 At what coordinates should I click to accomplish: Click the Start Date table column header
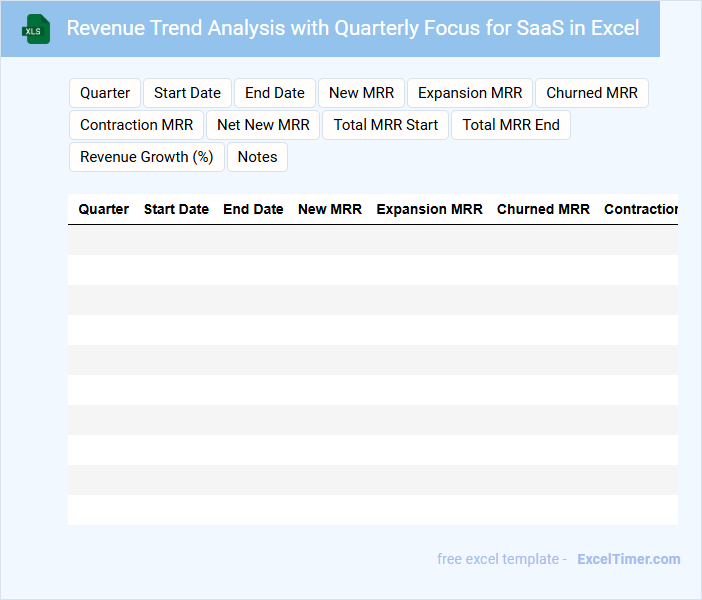tap(176, 209)
